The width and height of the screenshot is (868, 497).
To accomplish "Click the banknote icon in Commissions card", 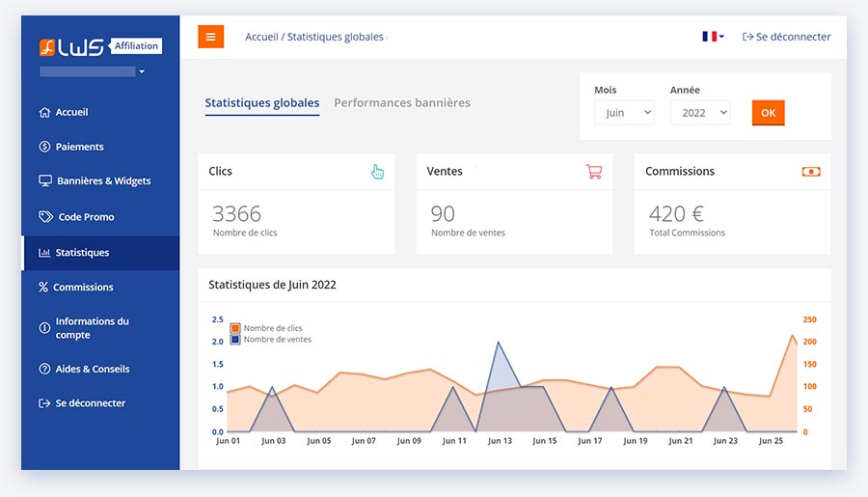I will 811,172.
